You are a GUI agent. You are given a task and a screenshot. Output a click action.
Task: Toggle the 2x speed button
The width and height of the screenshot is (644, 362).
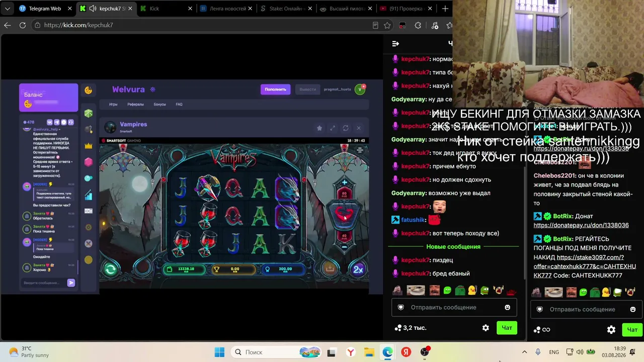click(x=358, y=269)
